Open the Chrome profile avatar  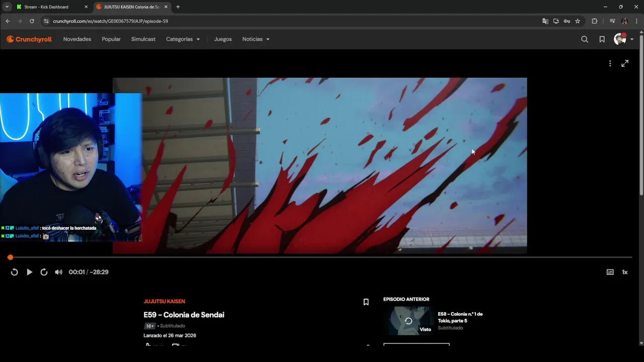pos(624,21)
